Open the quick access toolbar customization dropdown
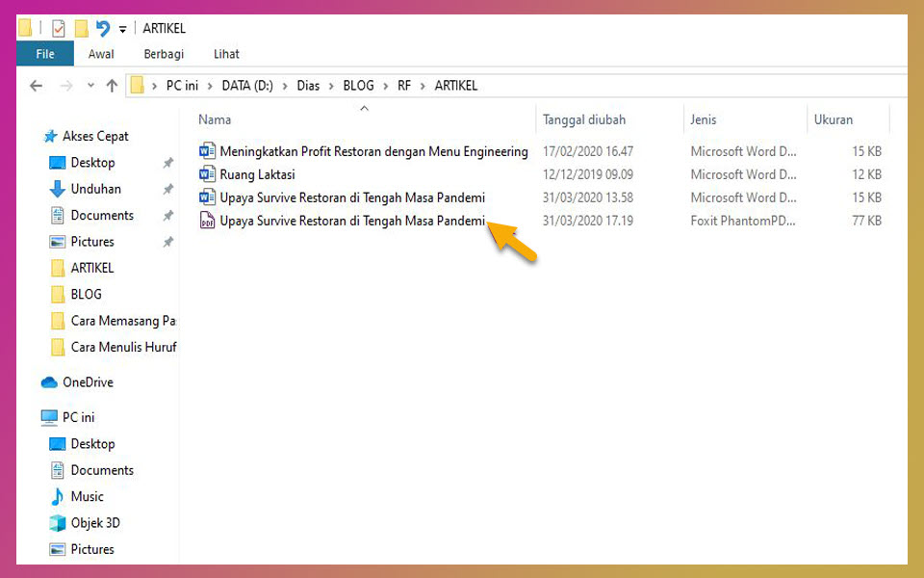 coord(121,28)
